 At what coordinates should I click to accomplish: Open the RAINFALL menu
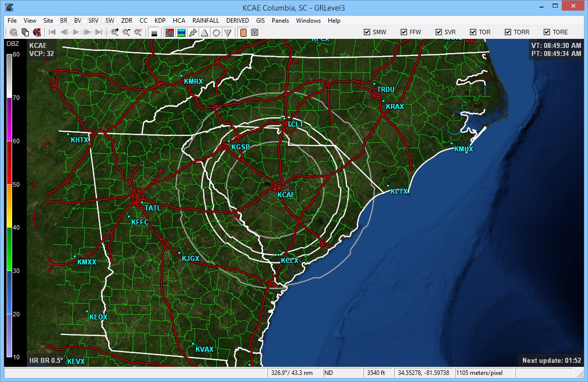[206, 21]
